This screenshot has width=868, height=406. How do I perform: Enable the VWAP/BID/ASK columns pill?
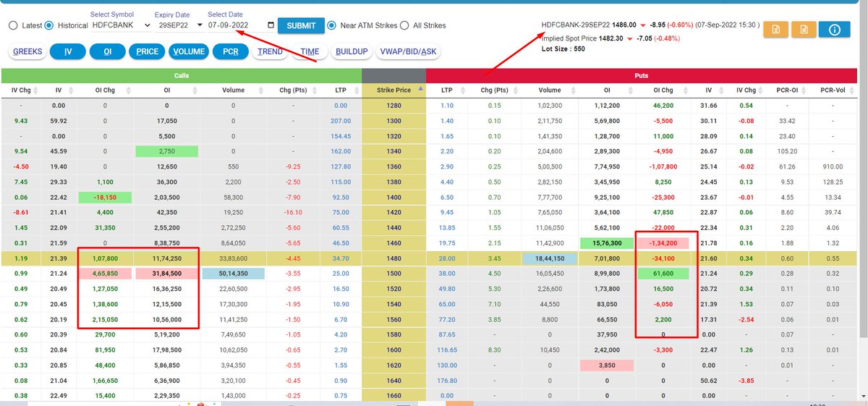tap(408, 52)
